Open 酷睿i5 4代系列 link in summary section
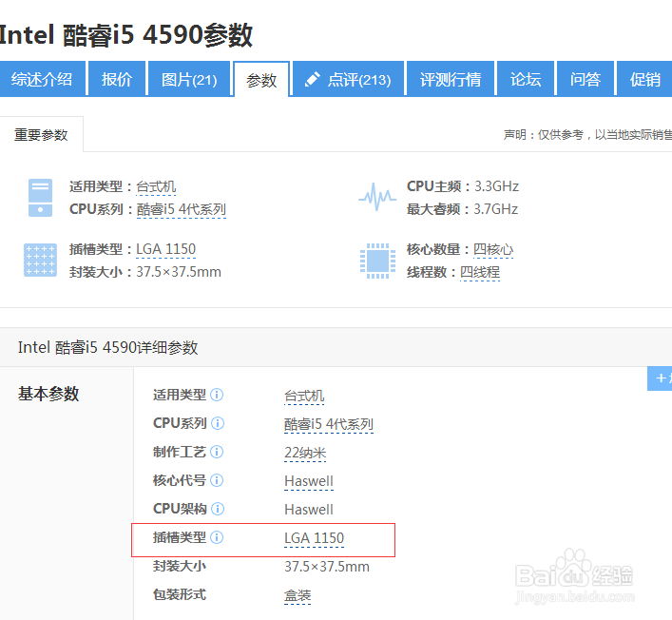The image size is (672, 620). tap(182, 209)
